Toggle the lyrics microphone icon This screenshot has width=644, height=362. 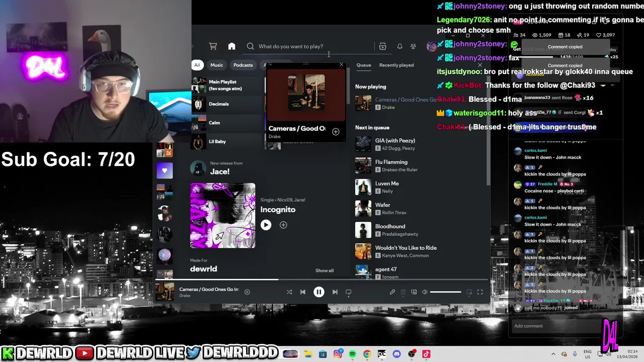pos(392,292)
